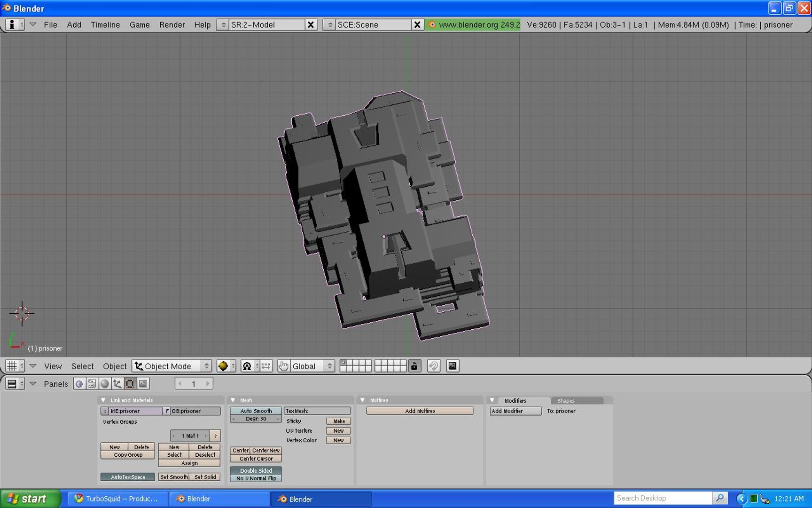Open the 3D View window type selector icon
The height and width of the screenshot is (508, 812).
15,366
